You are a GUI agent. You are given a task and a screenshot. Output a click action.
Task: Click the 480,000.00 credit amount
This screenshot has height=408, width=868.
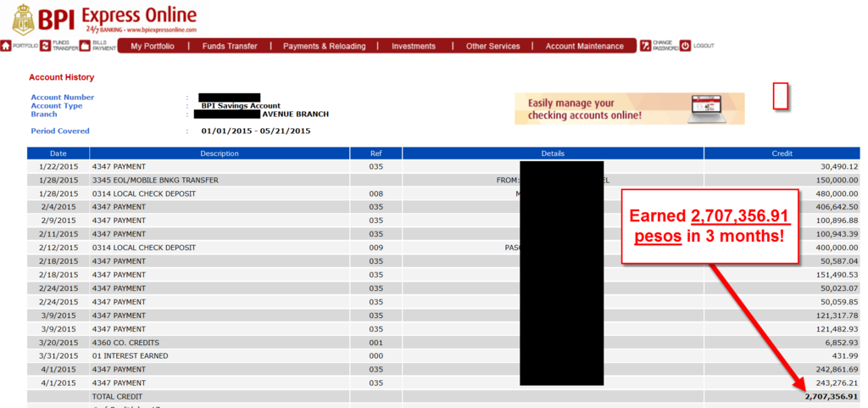[837, 193]
